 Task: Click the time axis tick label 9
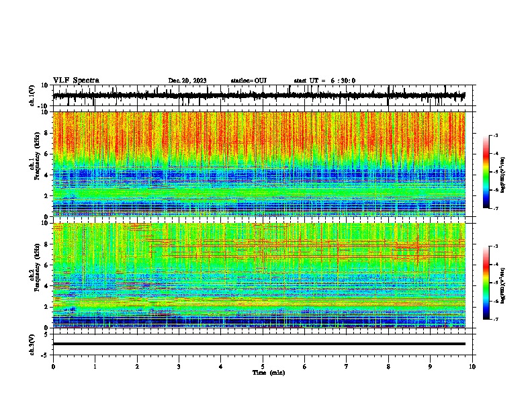[x=430, y=367]
